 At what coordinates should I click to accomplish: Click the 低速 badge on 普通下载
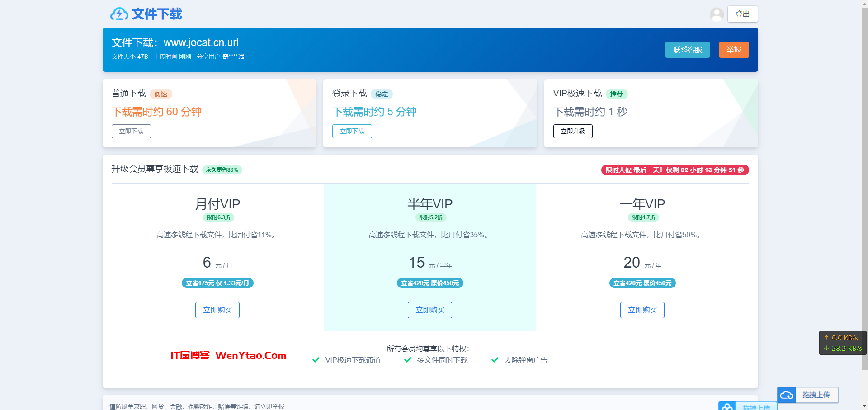pyautogui.click(x=160, y=94)
